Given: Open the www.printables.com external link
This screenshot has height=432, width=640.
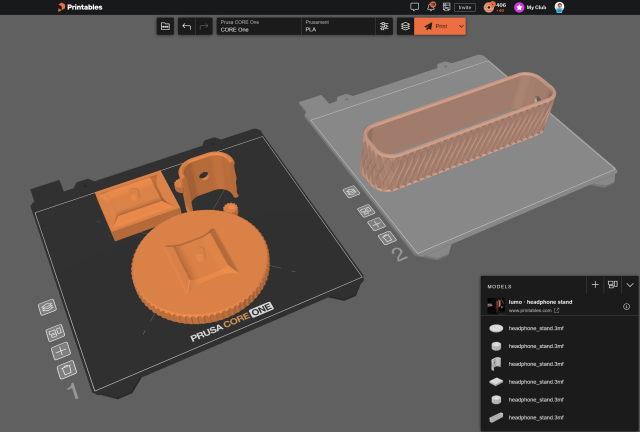Looking at the screenshot, I should click(534, 310).
